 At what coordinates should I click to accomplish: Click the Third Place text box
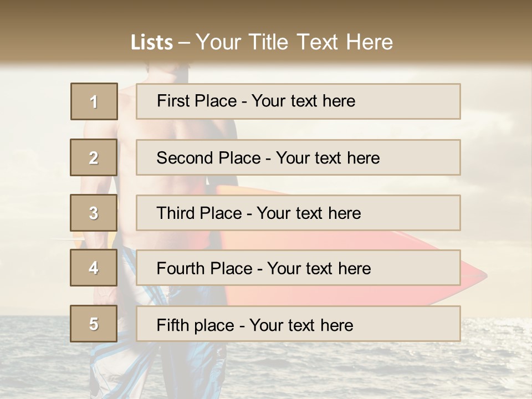tap(298, 213)
